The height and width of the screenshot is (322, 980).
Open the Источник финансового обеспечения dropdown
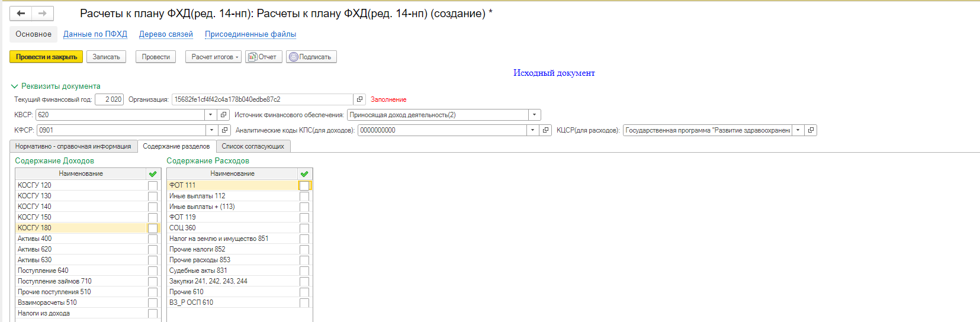point(535,115)
